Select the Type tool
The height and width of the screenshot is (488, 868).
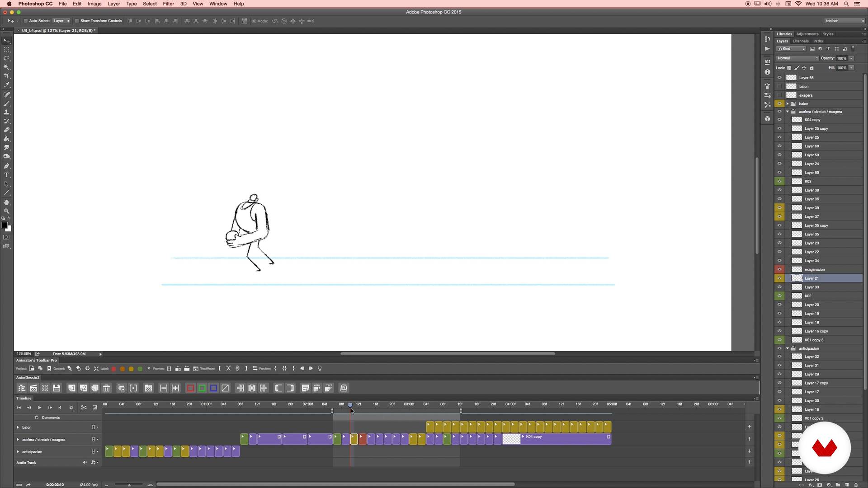tap(7, 175)
